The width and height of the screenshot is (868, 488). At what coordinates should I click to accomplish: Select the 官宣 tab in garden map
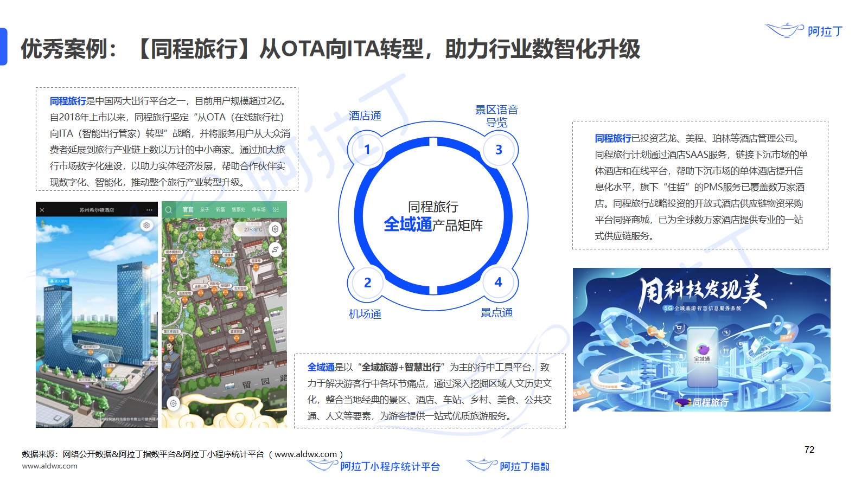[x=188, y=210]
